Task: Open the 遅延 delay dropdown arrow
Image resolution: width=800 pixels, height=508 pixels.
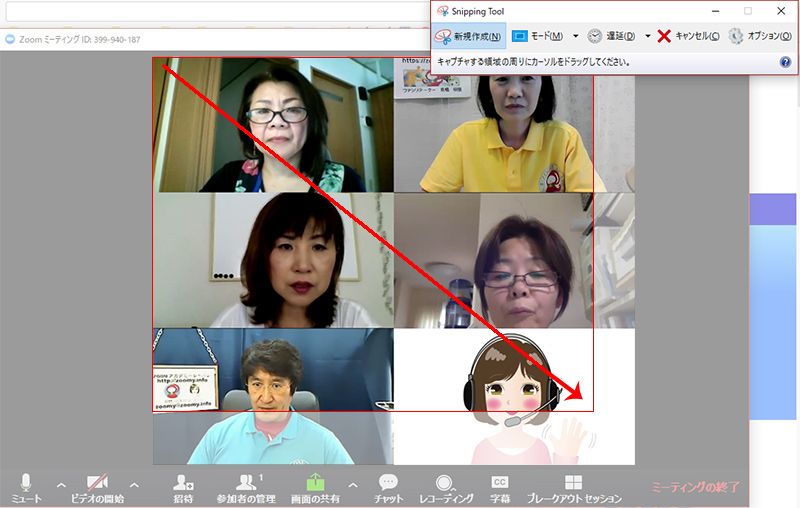Action: [x=648, y=36]
